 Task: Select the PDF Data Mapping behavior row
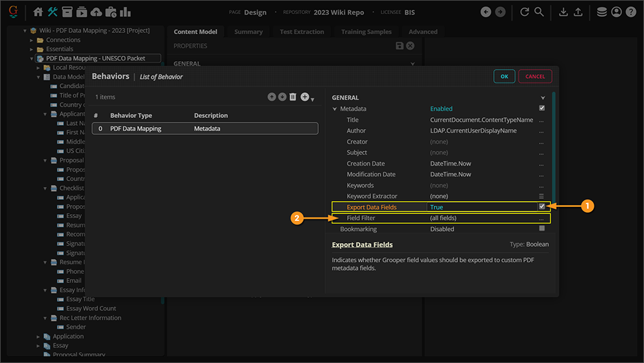click(x=205, y=128)
